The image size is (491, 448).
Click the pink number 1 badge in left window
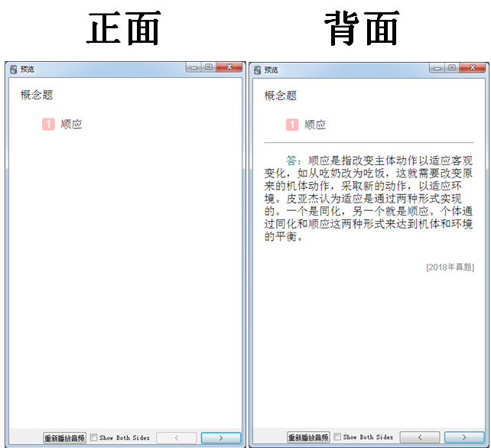click(48, 124)
